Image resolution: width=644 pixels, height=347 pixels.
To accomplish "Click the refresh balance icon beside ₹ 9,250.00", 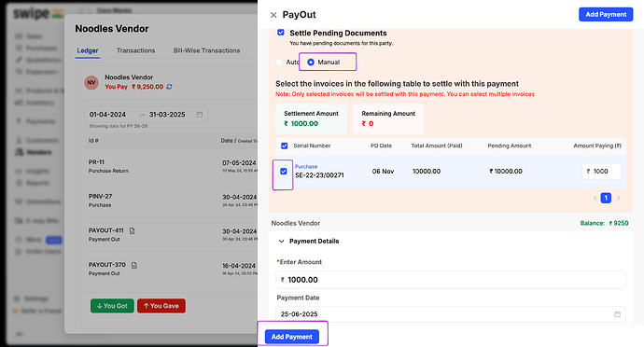I will pos(169,87).
